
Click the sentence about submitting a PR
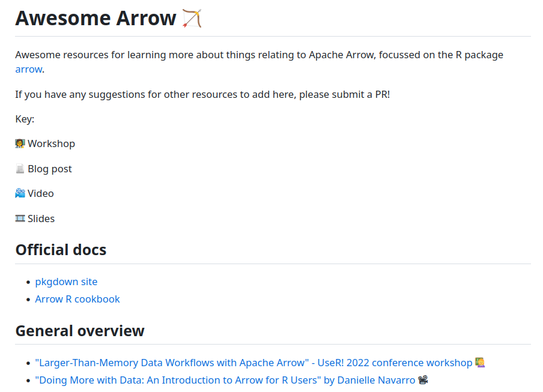click(202, 95)
